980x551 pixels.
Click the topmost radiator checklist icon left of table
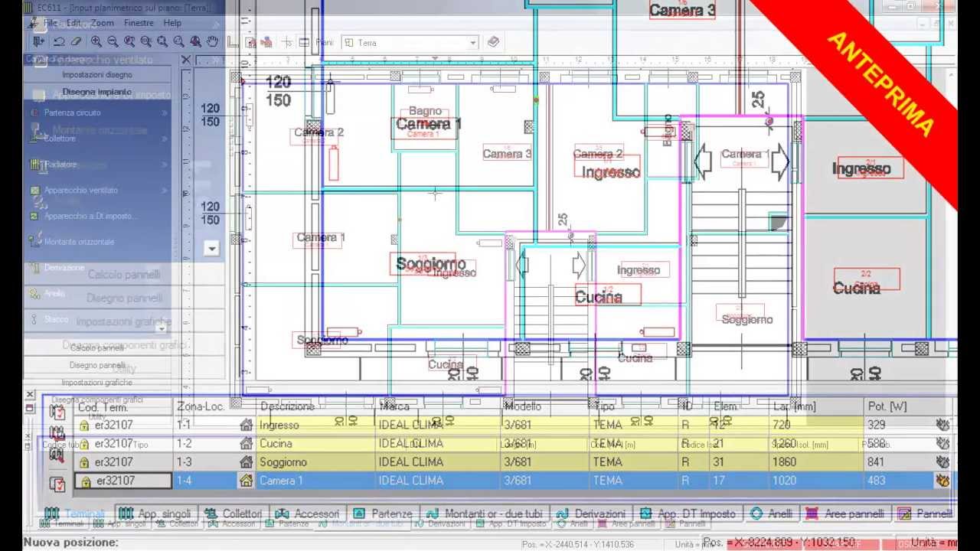57,412
